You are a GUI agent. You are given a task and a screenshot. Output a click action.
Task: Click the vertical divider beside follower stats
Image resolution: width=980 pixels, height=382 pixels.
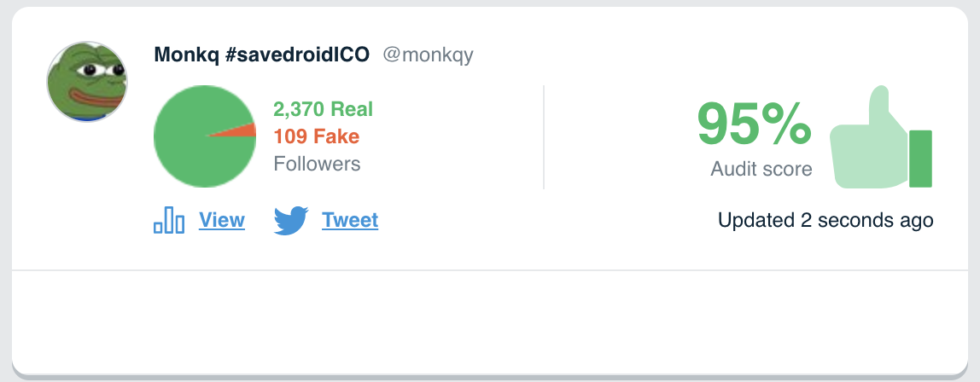point(544,136)
